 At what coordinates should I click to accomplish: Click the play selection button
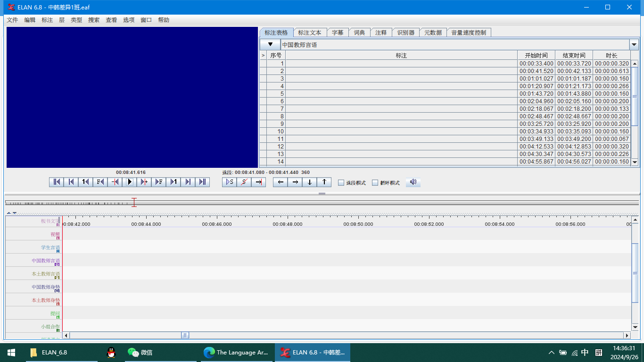pos(230,182)
